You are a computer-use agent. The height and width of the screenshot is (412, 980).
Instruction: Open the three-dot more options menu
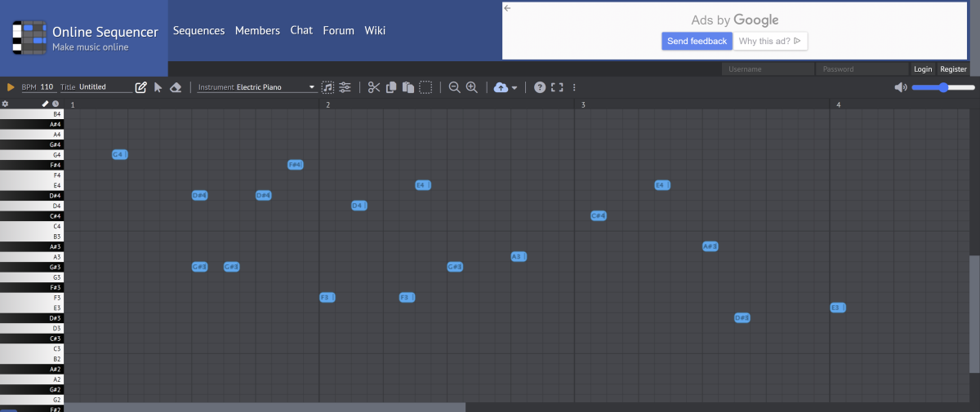(574, 87)
